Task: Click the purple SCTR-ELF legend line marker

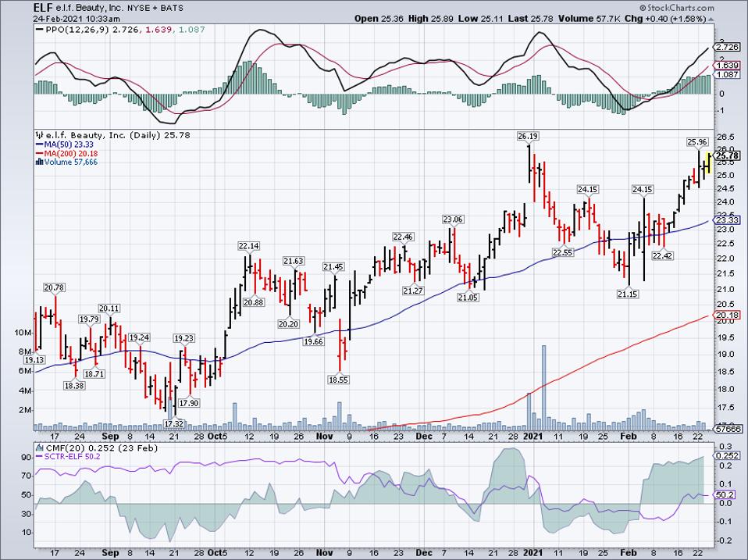Action: pyautogui.click(x=40, y=457)
